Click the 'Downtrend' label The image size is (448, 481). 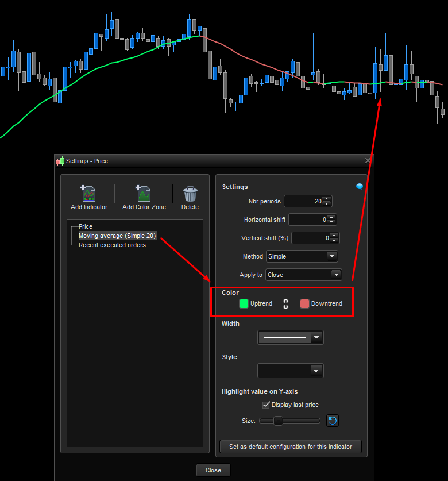[x=327, y=303]
